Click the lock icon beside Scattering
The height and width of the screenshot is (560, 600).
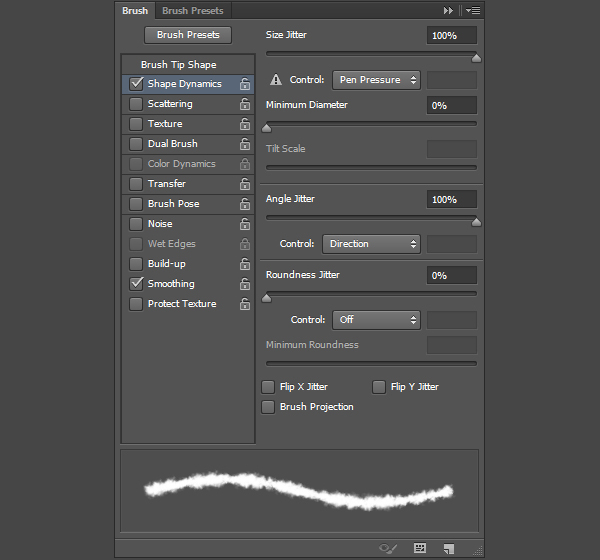tap(244, 104)
